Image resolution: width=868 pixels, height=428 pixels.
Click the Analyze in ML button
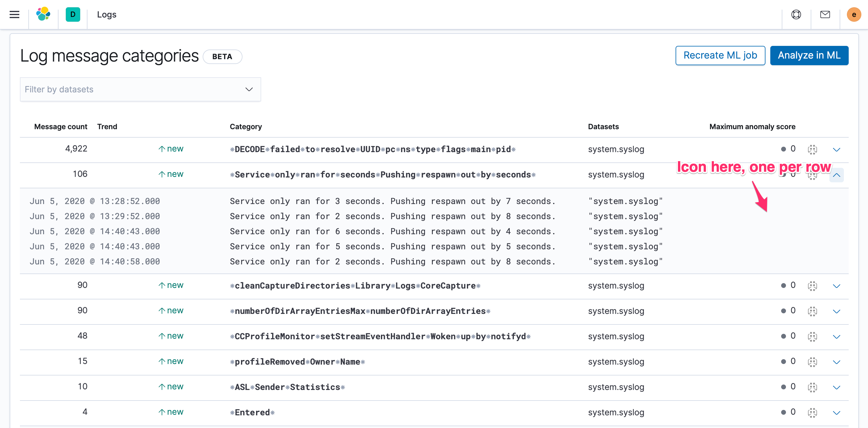(809, 55)
